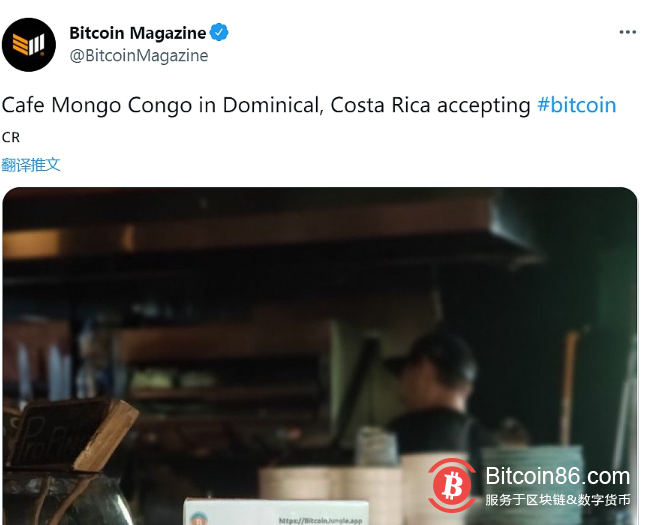Click the Bitcoin86.com watermark text

(557, 476)
